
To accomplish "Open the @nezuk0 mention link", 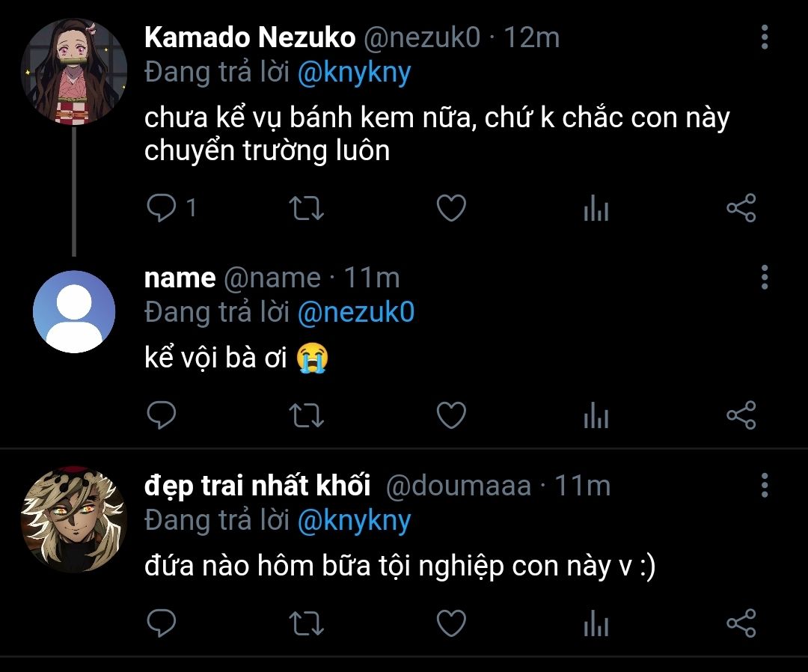I will (355, 312).
